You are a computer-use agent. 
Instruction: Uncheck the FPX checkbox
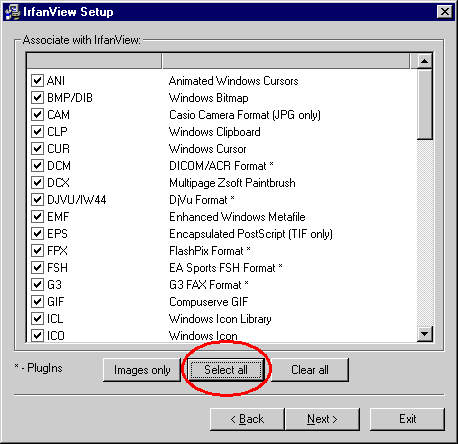(37, 251)
